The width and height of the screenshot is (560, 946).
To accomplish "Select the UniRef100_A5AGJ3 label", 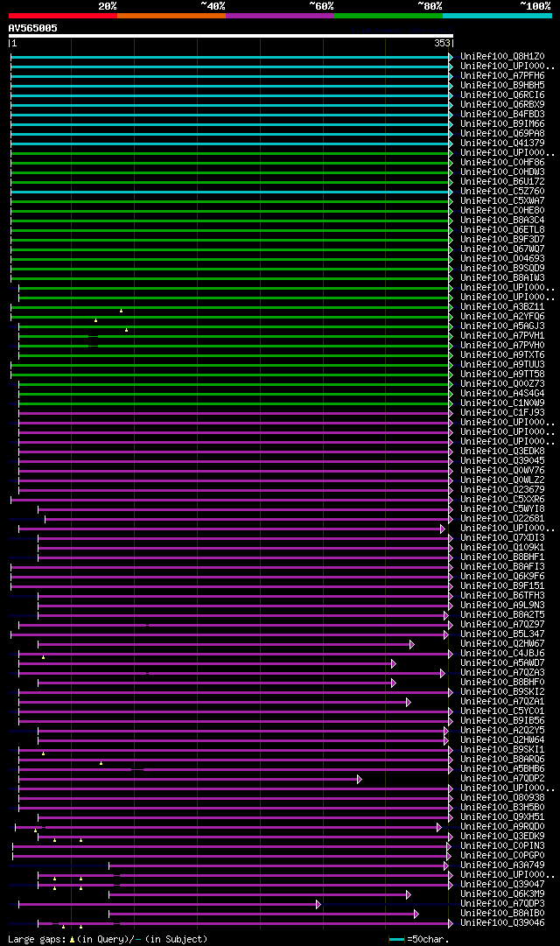I will [502, 327].
